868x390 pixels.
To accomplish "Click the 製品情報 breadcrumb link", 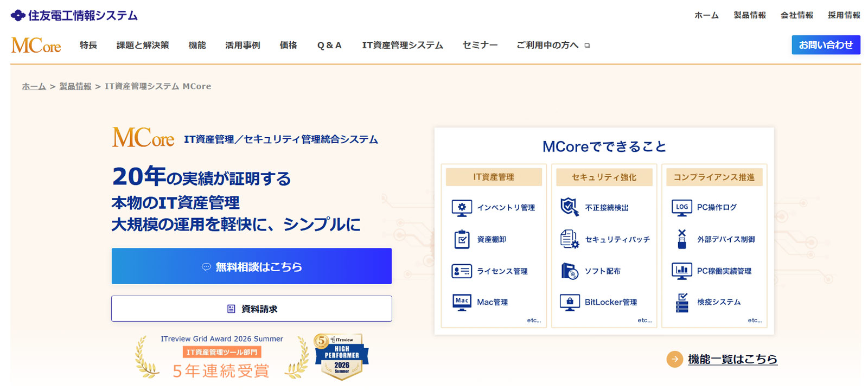I will pyautogui.click(x=75, y=86).
